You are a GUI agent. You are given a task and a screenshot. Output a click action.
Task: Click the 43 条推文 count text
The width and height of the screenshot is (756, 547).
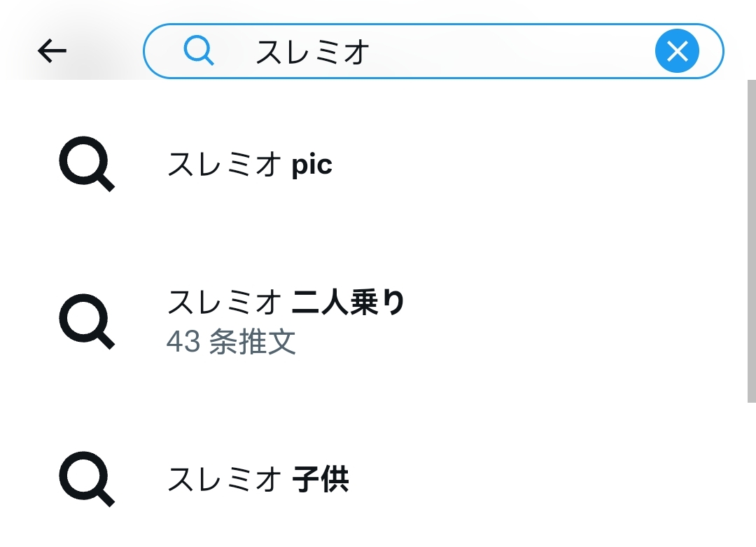click(231, 342)
